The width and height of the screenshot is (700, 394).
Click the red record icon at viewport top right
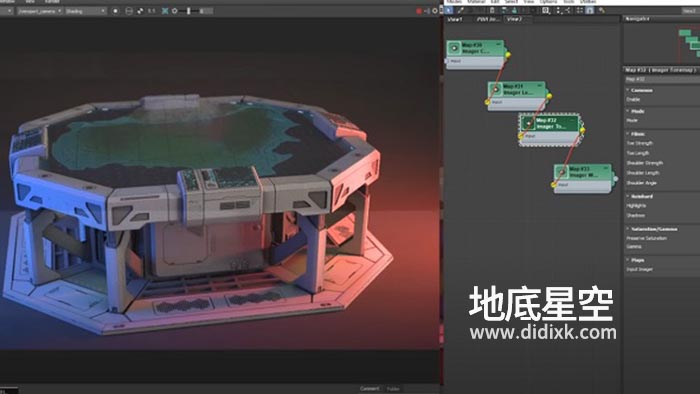pyautogui.click(x=419, y=11)
